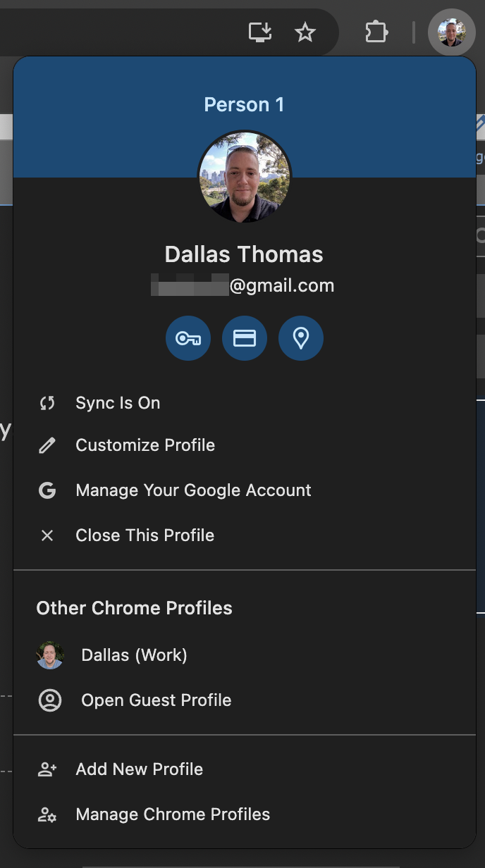Viewport: 485px width, 868px height.
Task: Select Add New Profile
Action: 139,769
